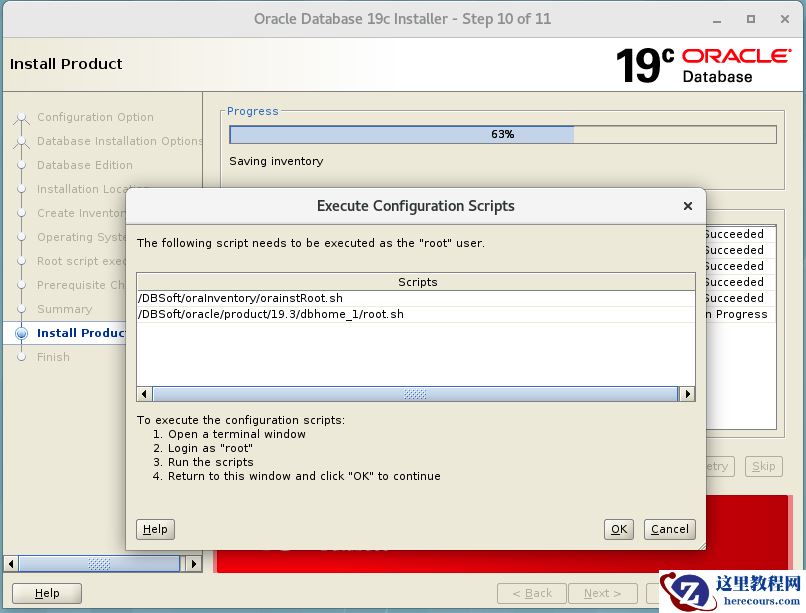Select Summary step in sidebar
The width and height of the screenshot is (806, 613).
[64, 309]
